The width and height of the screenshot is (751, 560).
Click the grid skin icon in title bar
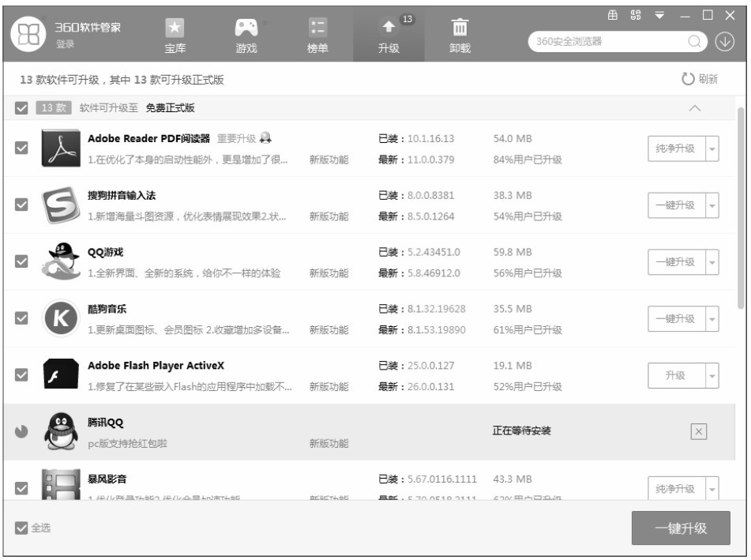(613, 15)
